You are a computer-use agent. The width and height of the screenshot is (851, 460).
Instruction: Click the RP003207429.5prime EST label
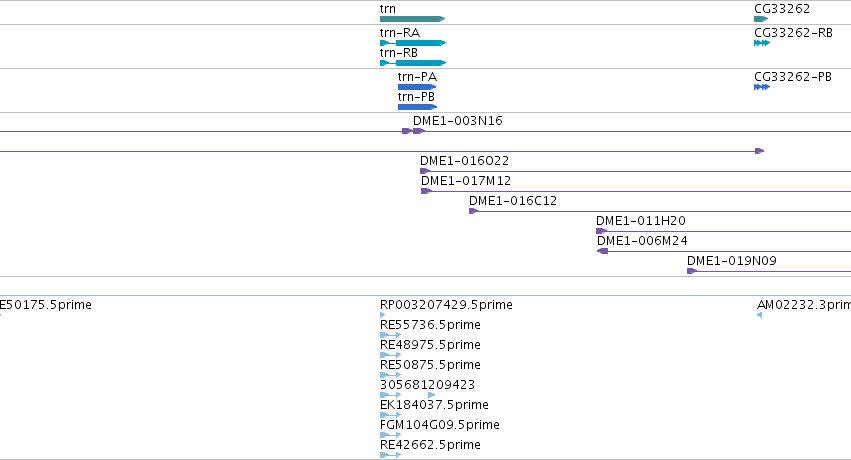[x=446, y=305]
